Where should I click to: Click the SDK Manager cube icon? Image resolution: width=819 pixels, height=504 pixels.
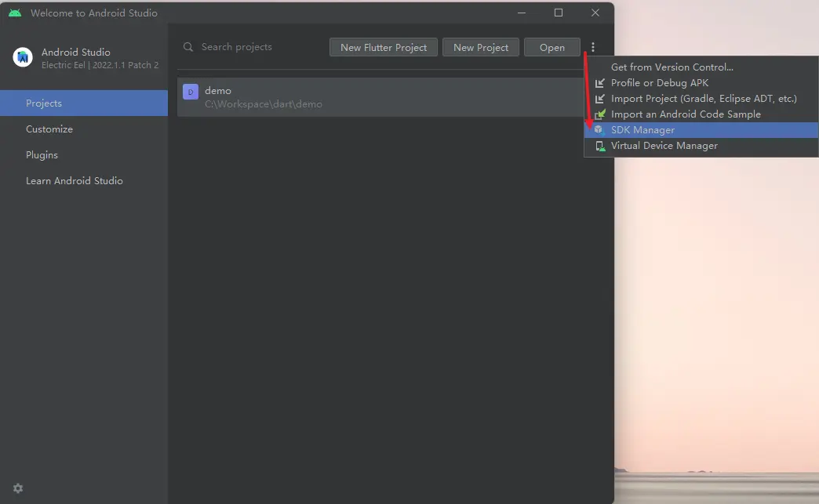click(x=599, y=130)
